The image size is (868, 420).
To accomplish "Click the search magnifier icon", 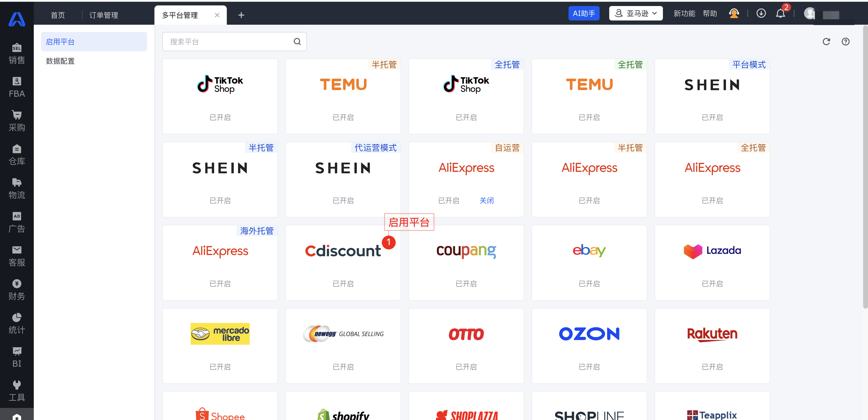I will (x=297, y=42).
